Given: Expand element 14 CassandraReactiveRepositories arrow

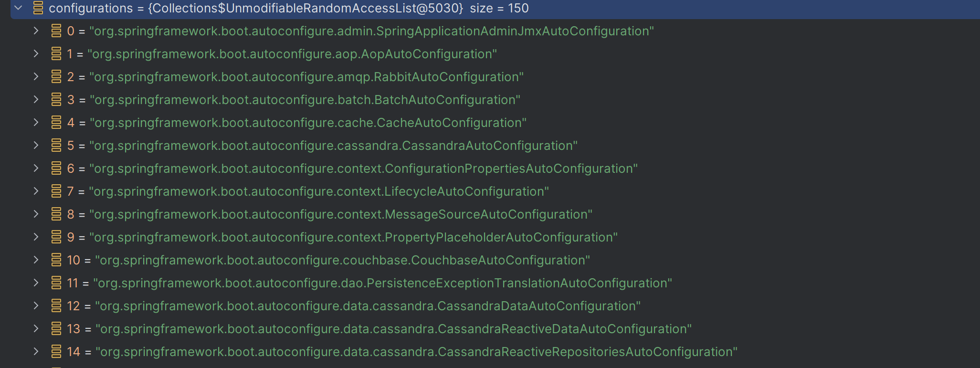Looking at the screenshot, I should 36,352.
